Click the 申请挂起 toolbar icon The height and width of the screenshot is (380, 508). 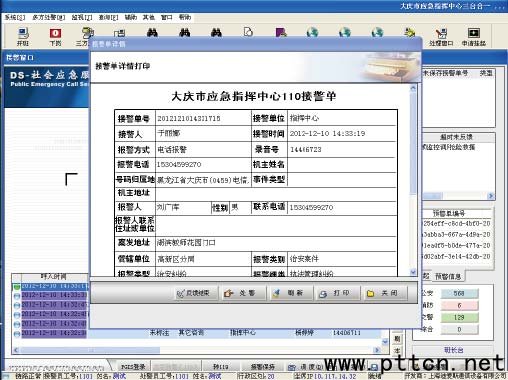point(474,37)
